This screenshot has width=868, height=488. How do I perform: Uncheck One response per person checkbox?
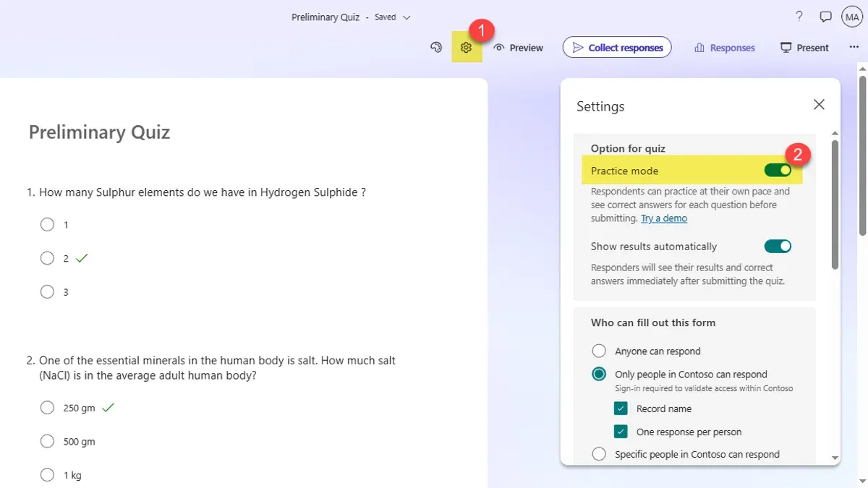[621, 432]
